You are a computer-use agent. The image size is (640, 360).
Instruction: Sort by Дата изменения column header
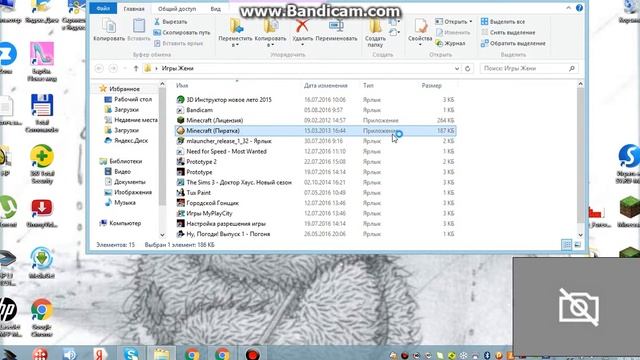(325, 86)
